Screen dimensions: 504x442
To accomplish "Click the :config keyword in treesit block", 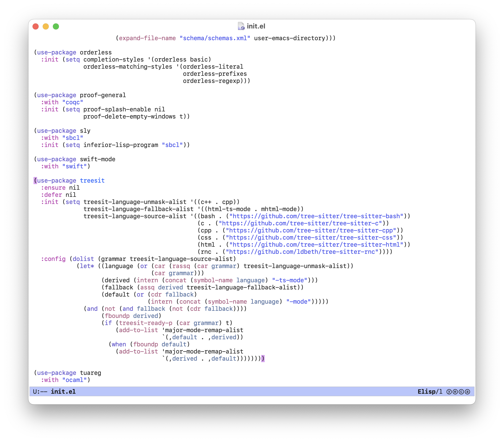I will pos(53,259).
